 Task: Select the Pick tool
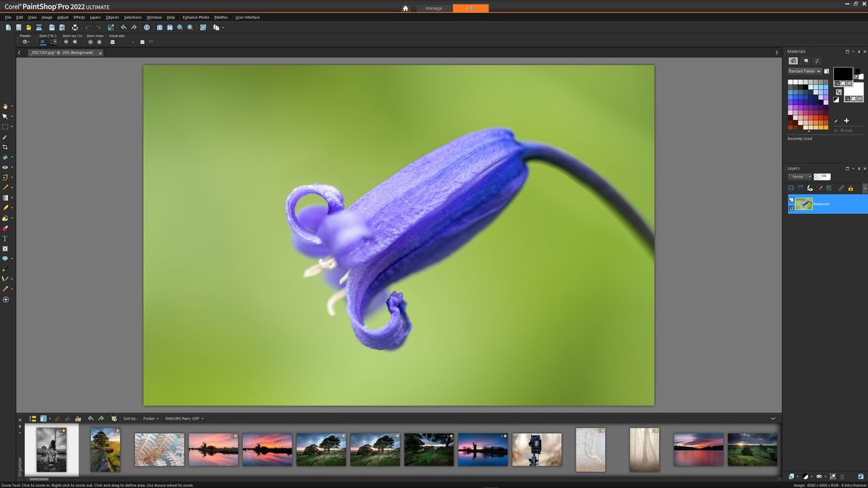click(x=5, y=114)
